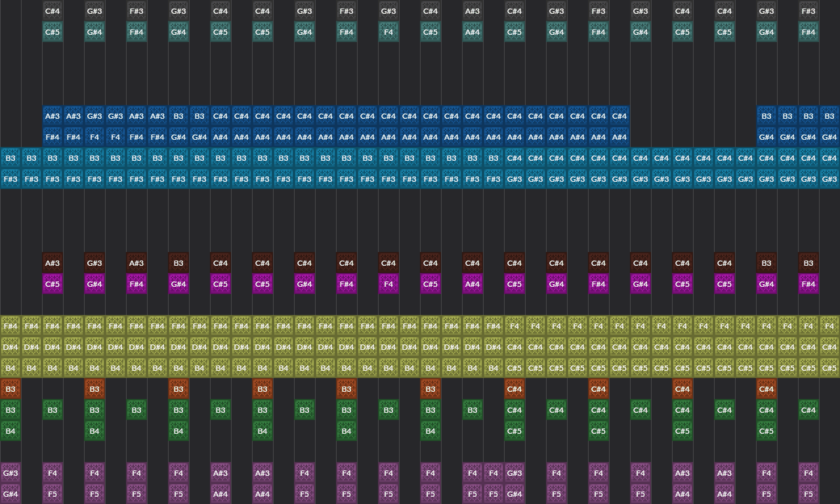
Task: Select the leftmost green B4 note block
Action: pyautogui.click(x=10, y=431)
